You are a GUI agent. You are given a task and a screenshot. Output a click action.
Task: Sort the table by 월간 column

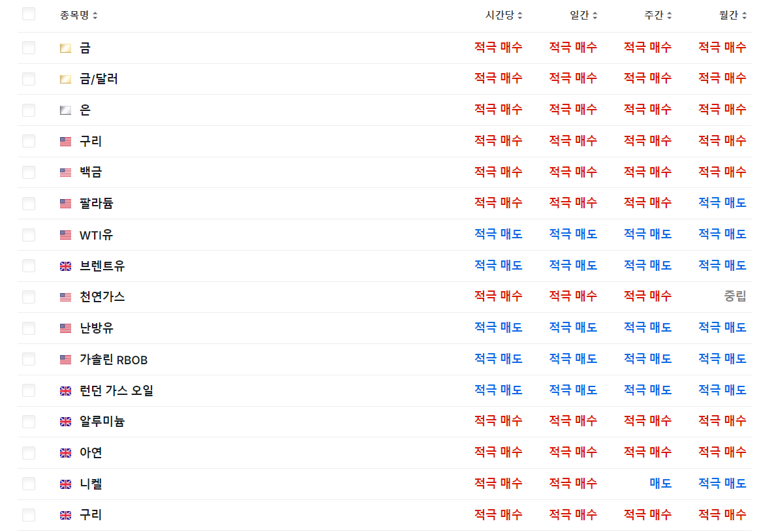coord(744,15)
